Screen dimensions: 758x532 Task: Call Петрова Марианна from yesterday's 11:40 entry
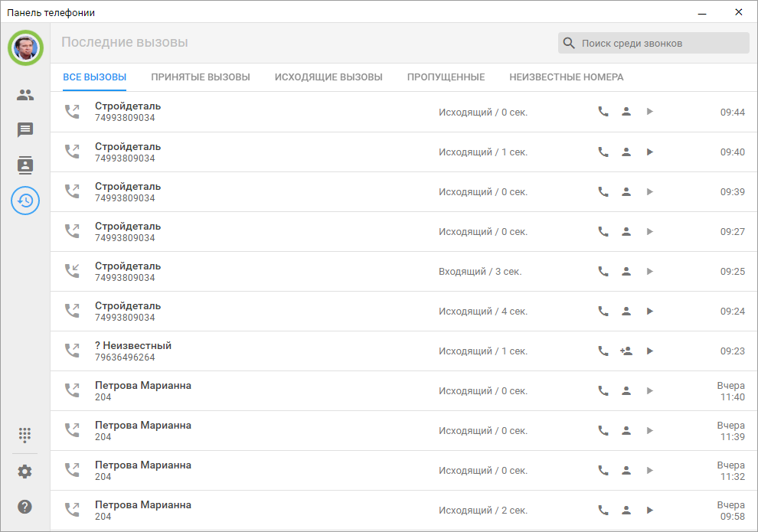point(603,390)
